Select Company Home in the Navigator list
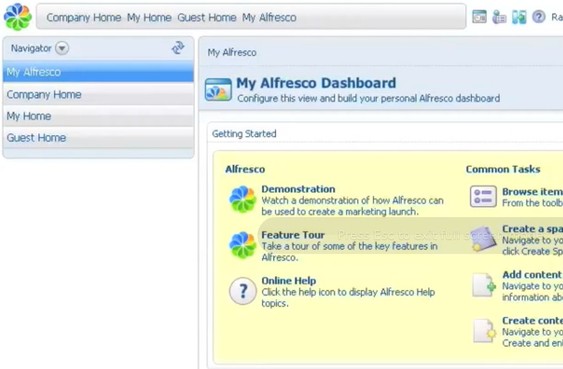563x369 pixels. [98, 94]
